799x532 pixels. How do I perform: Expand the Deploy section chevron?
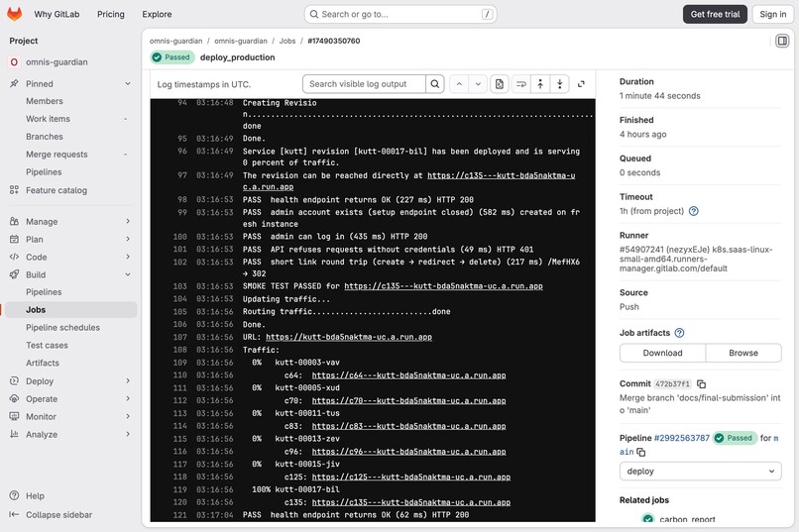coord(128,380)
